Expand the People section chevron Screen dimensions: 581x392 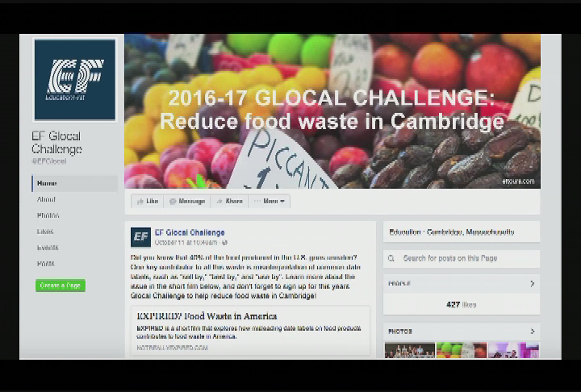tap(533, 283)
